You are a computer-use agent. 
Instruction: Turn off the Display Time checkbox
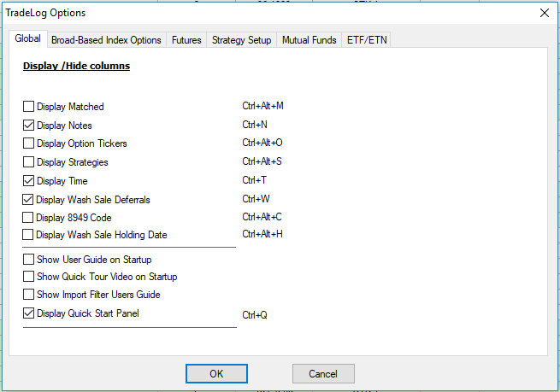[28, 181]
